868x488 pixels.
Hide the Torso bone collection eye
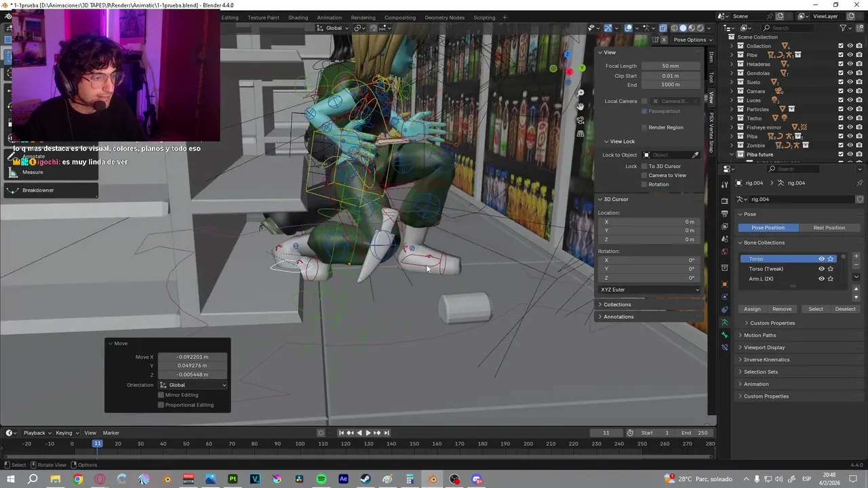[x=821, y=259]
